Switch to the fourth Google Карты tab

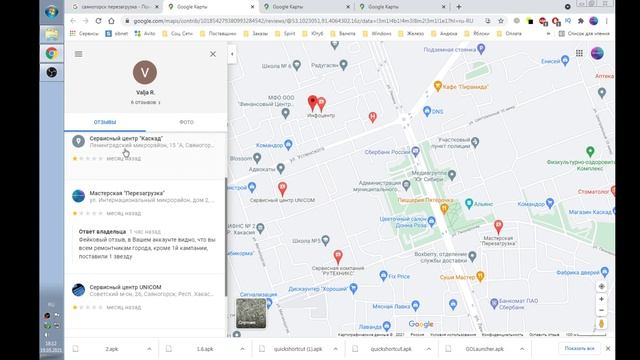coord(402,7)
